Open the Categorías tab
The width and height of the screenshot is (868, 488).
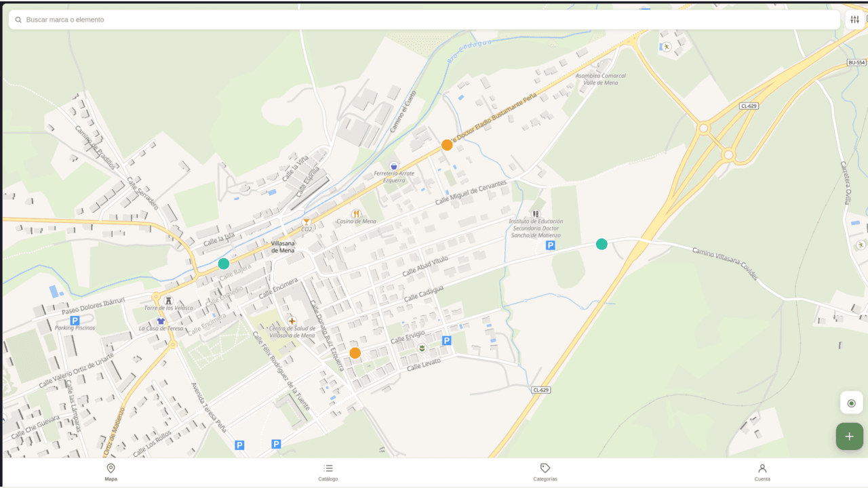coord(545,472)
